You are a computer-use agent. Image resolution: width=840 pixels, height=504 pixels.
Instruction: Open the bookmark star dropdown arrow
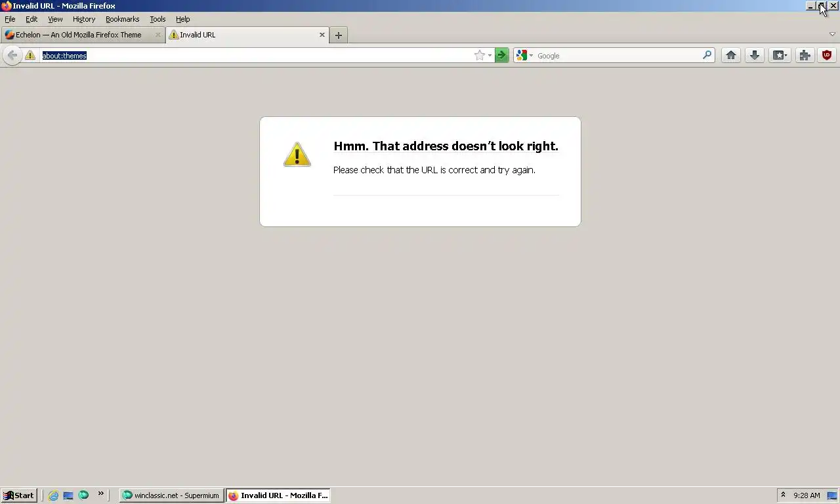490,56
